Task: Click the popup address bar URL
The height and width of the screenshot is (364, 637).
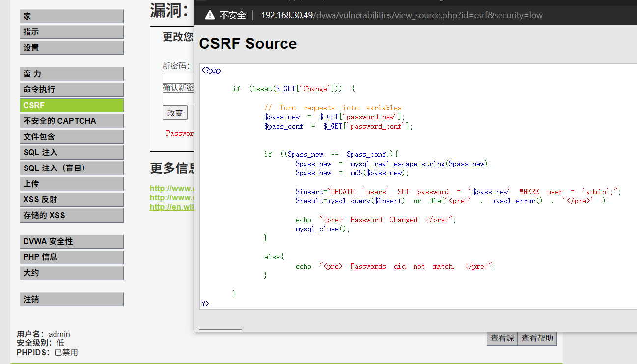Action: coord(402,15)
